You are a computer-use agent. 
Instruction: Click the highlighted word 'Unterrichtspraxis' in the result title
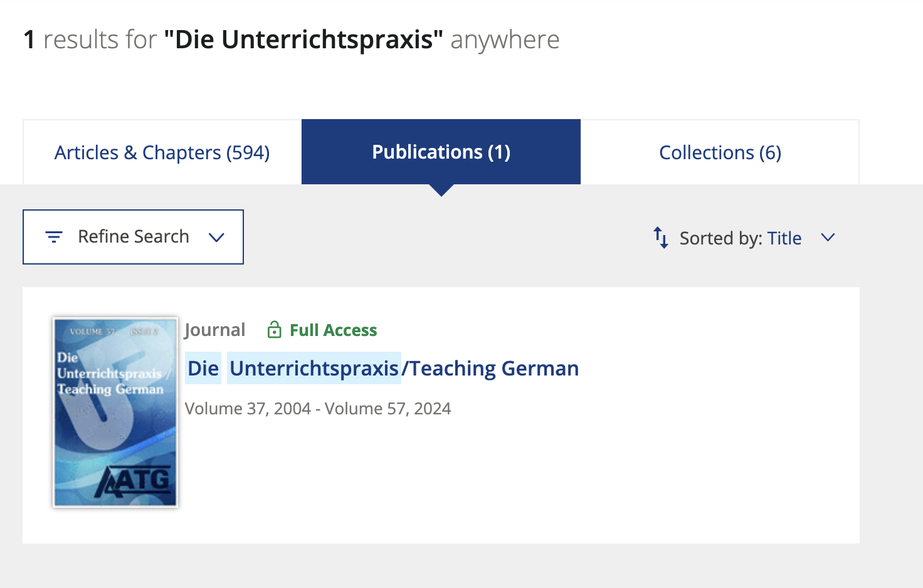(x=314, y=368)
